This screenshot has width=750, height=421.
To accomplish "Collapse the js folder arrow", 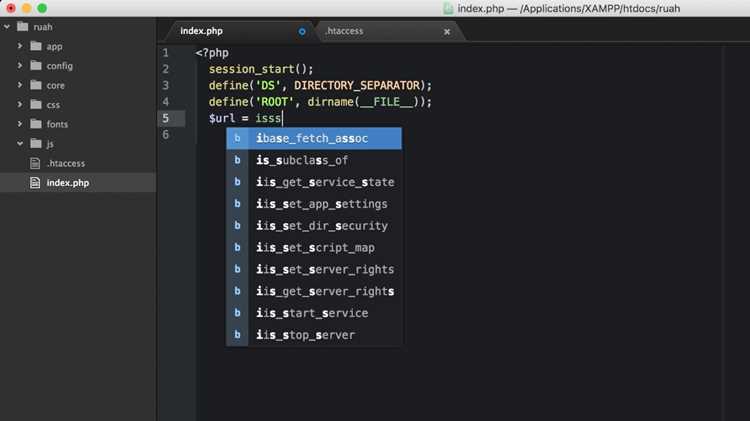I will [20, 144].
